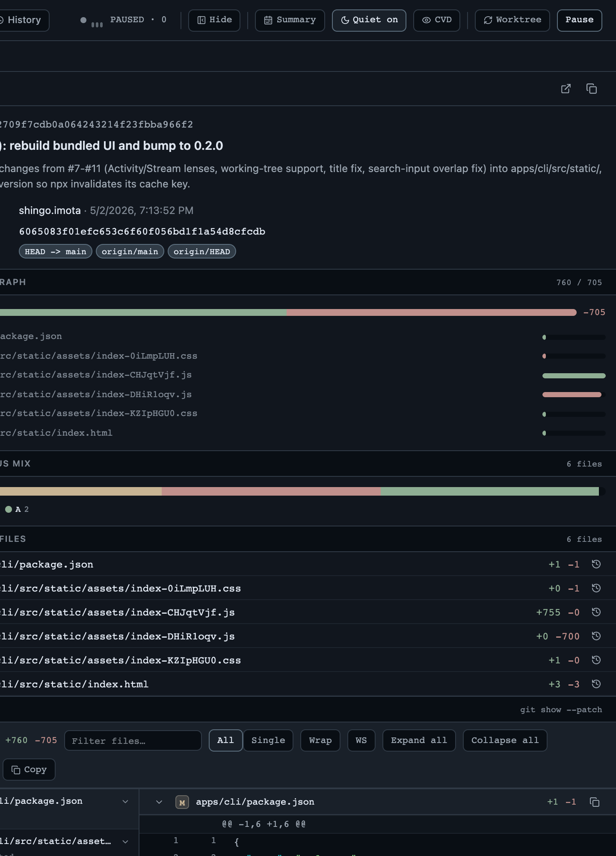Select the All diff view mode
Viewport: 616px width, 856px height.
(226, 740)
